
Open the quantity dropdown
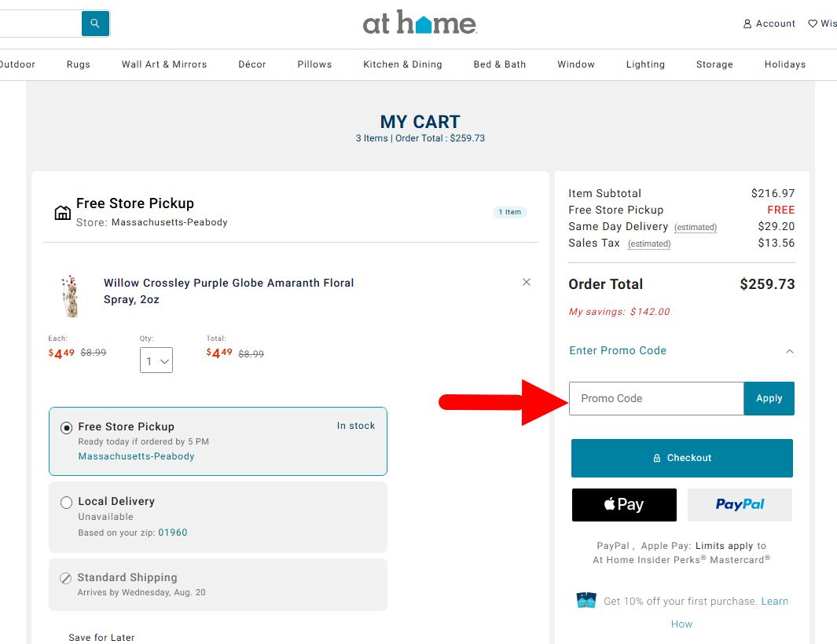156,361
